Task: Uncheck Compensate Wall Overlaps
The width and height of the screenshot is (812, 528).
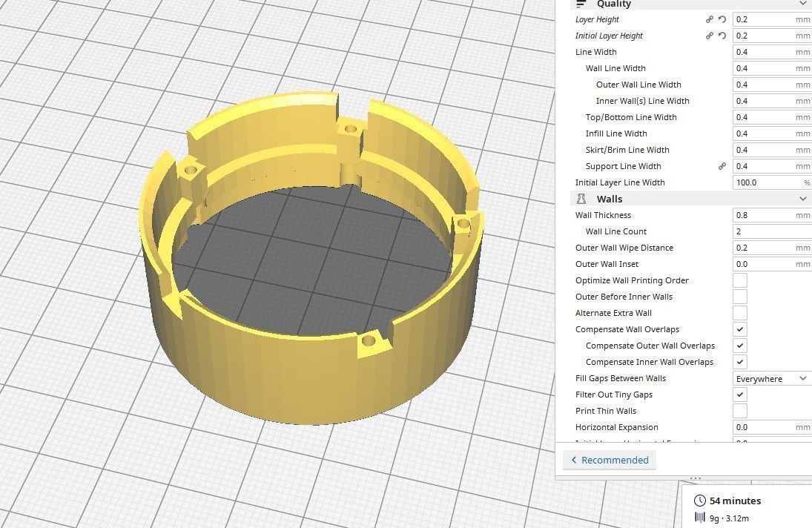Action: coord(739,329)
